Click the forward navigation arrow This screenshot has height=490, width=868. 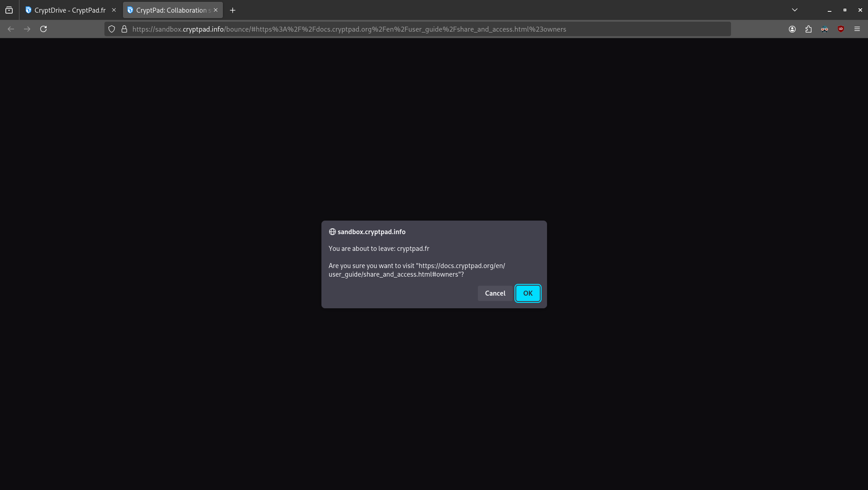click(x=27, y=29)
